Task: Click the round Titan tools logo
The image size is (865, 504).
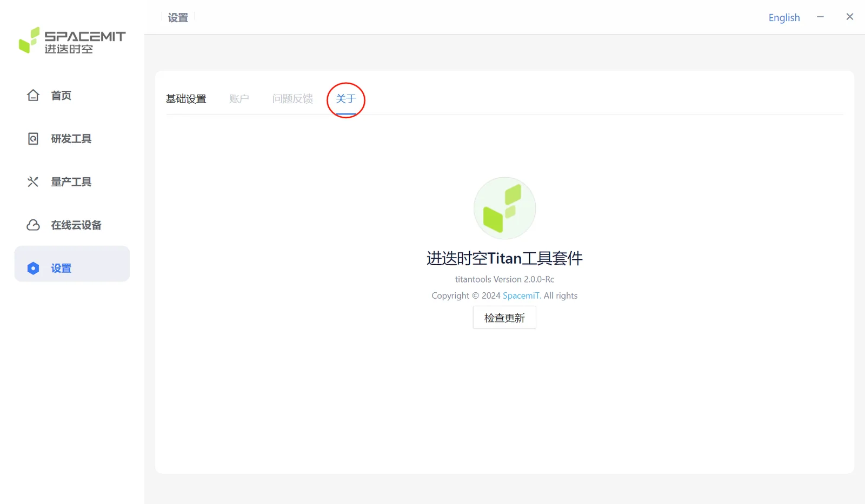Action: pos(504,208)
